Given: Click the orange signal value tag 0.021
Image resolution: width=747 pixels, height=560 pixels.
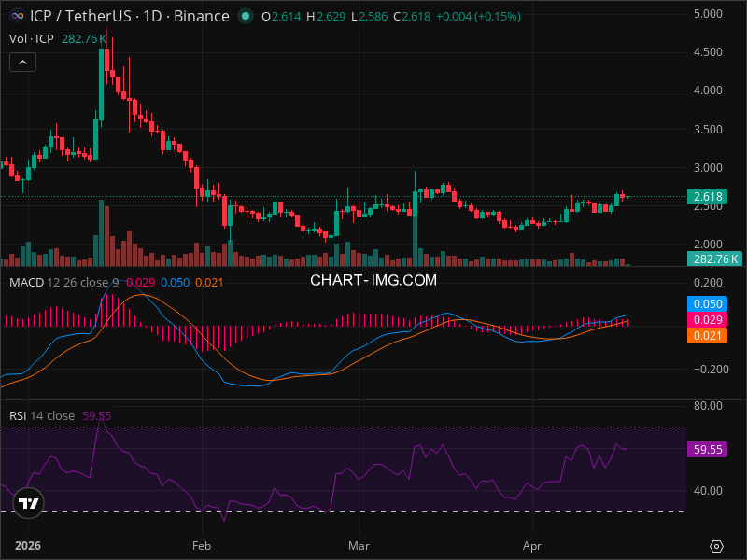Looking at the screenshot, I should click(708, 336).
